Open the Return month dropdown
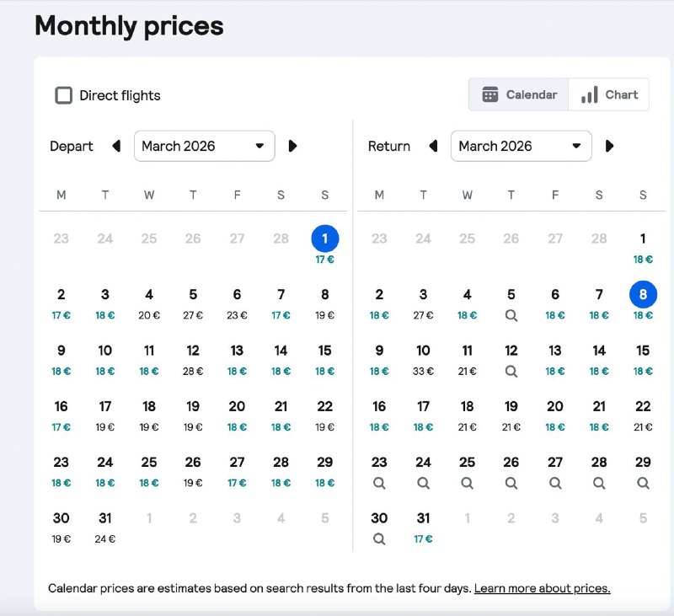Screen dimensions: 674x616 [x=521, y=146]
